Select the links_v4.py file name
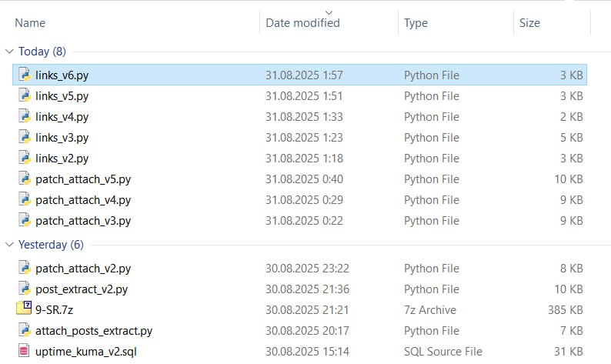This screenshot has height=364, width=611. coord(62,117)
